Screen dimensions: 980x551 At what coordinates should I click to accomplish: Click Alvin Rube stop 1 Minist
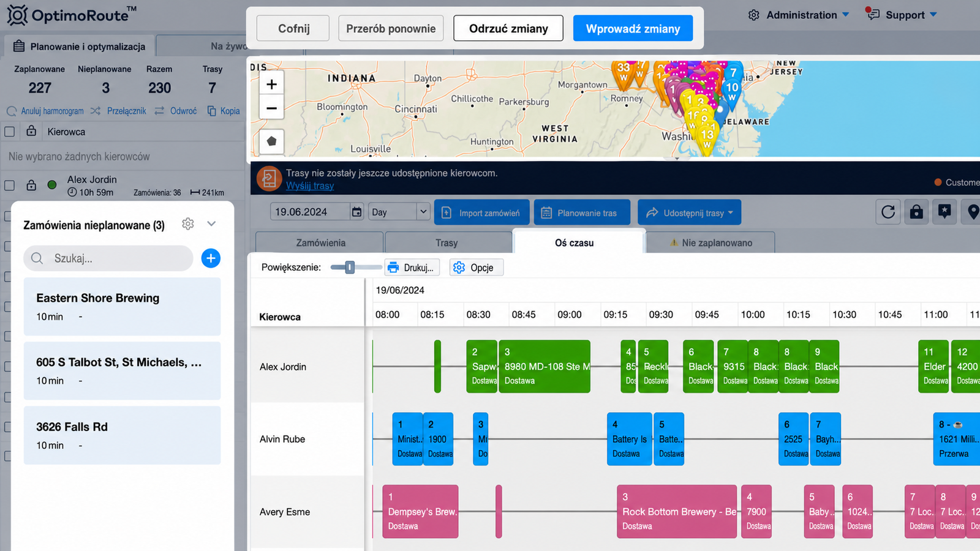click(x=408, y=439)
